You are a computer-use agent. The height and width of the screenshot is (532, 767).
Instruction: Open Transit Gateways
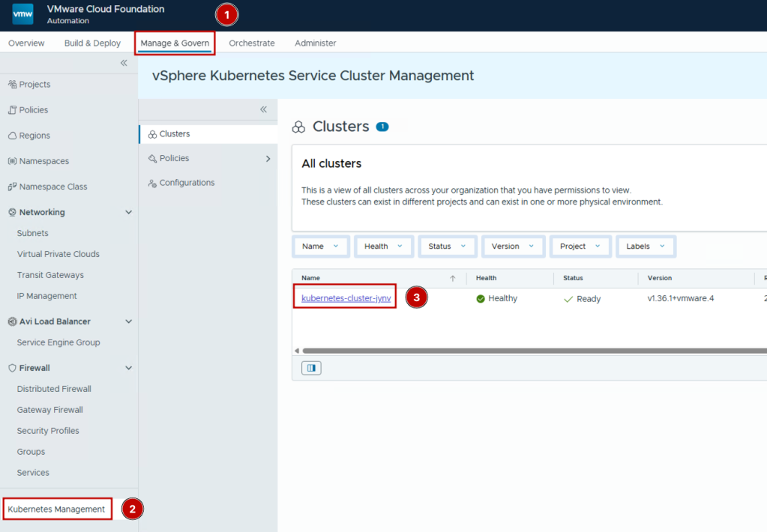(50, 275)
